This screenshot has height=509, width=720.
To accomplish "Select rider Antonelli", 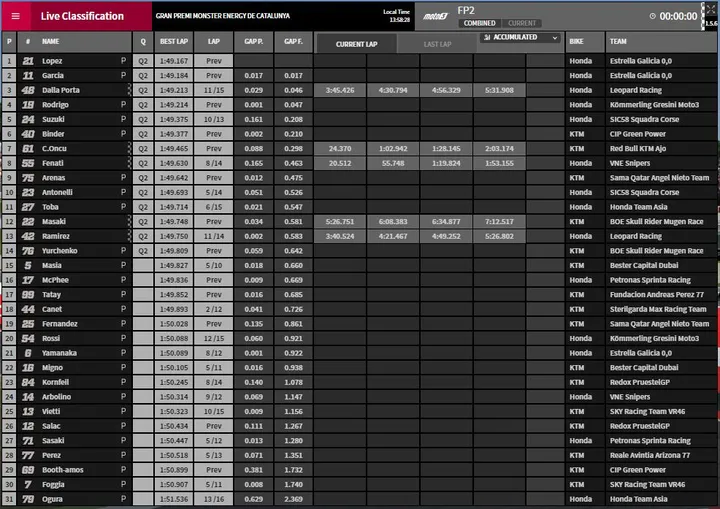I will 57,192.
